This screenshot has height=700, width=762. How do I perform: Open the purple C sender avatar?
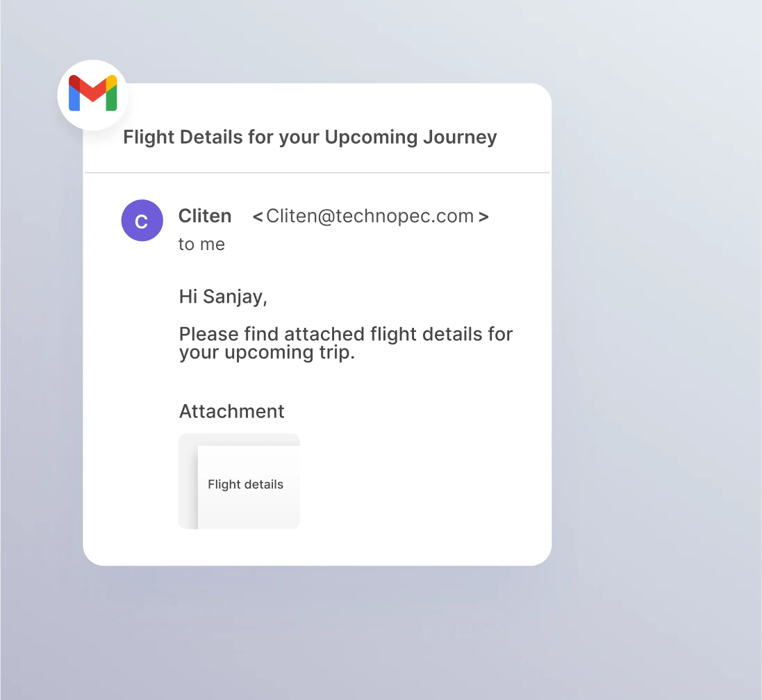pos(142,221)
